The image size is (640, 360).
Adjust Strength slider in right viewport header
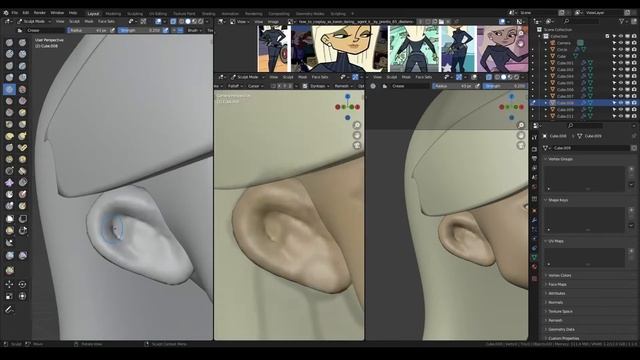pyautogui.click(x=505, y=86)
